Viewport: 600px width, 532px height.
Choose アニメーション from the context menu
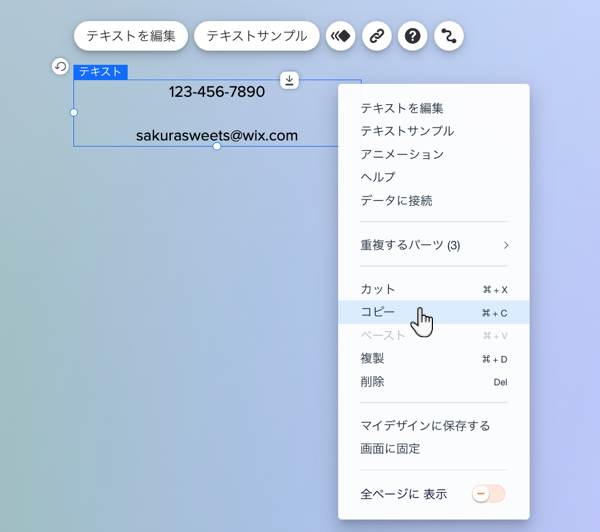tap(434, 154)
